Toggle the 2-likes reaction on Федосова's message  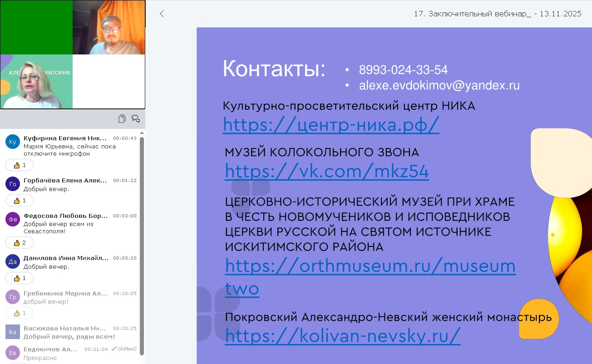[20, 243]
